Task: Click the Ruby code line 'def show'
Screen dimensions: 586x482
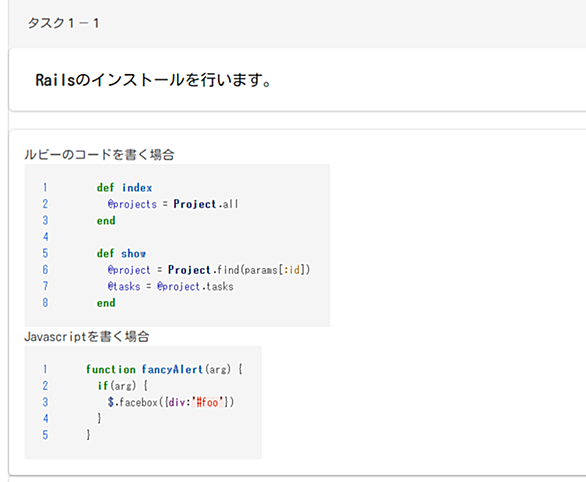Action: [x=121, y=253]
